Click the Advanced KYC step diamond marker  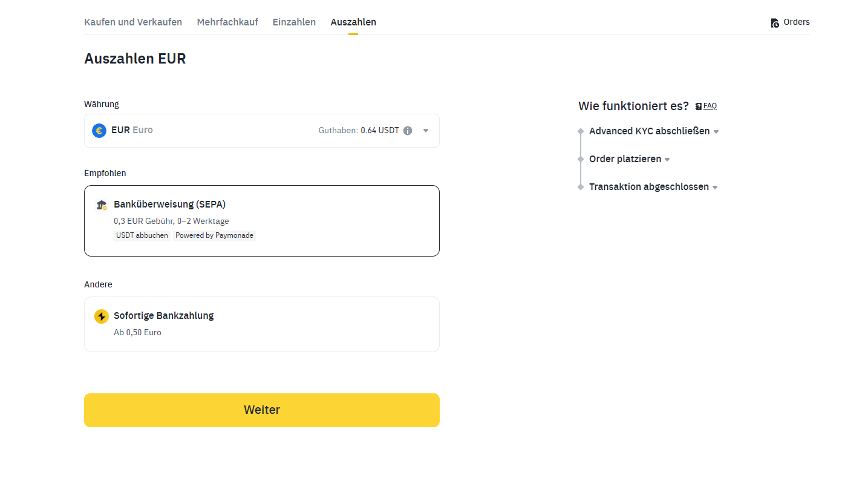(x=581, y=131)
